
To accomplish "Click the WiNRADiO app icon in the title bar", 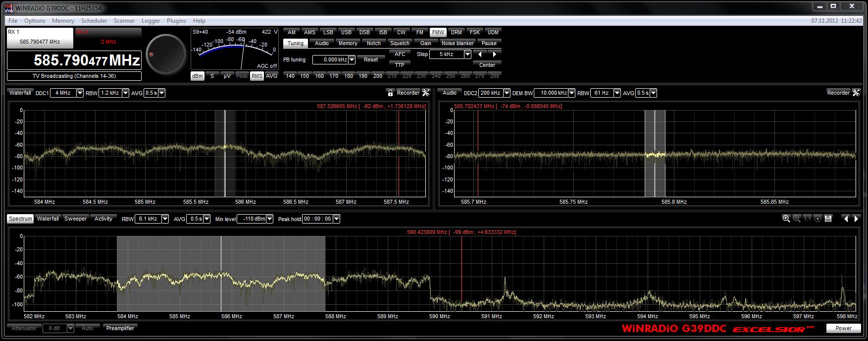I will point(9,8).
